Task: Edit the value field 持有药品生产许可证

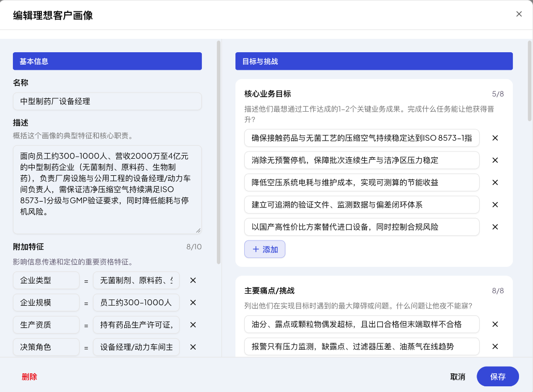Action: click(136, 325)
